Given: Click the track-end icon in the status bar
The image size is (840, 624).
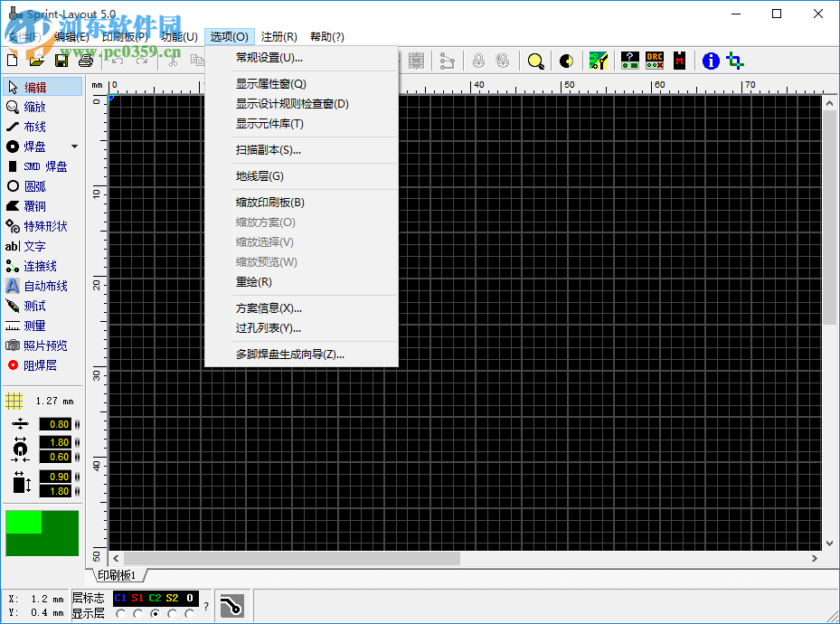Looking at the screenshot, I should pos(232,606).
